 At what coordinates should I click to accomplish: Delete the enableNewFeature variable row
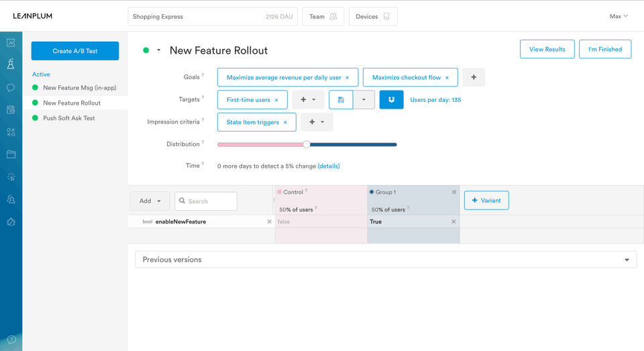point(269,221)
